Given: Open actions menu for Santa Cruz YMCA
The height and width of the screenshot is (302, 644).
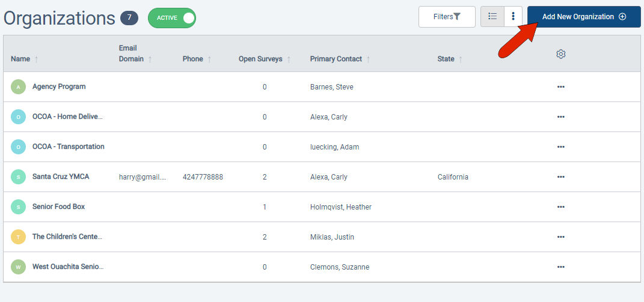Looking at the screenshot, I should 561,177.
